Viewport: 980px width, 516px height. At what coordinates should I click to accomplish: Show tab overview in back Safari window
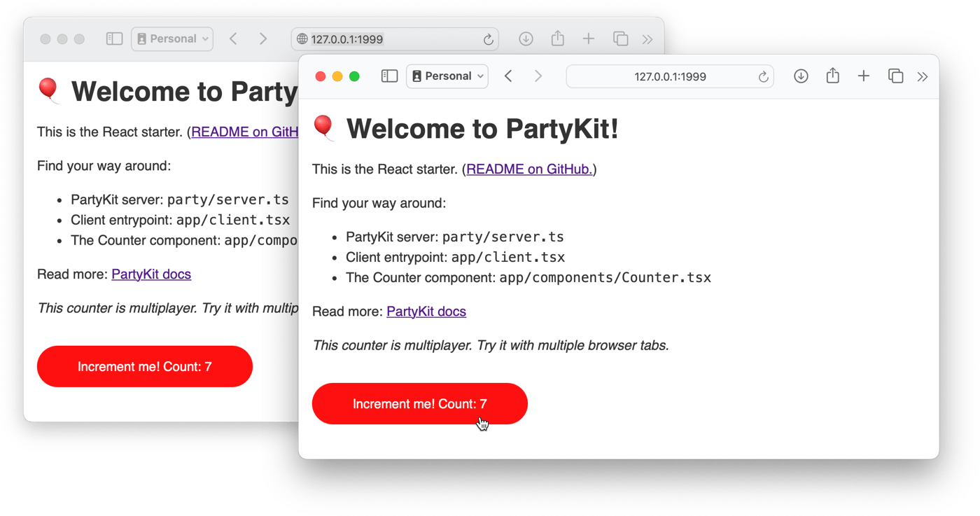[620, 39]
